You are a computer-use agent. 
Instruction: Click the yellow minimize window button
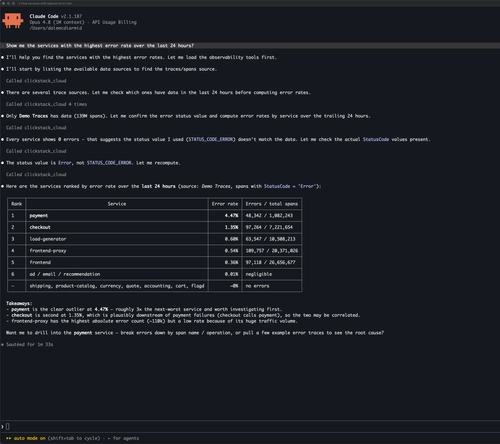coord(8,3)
